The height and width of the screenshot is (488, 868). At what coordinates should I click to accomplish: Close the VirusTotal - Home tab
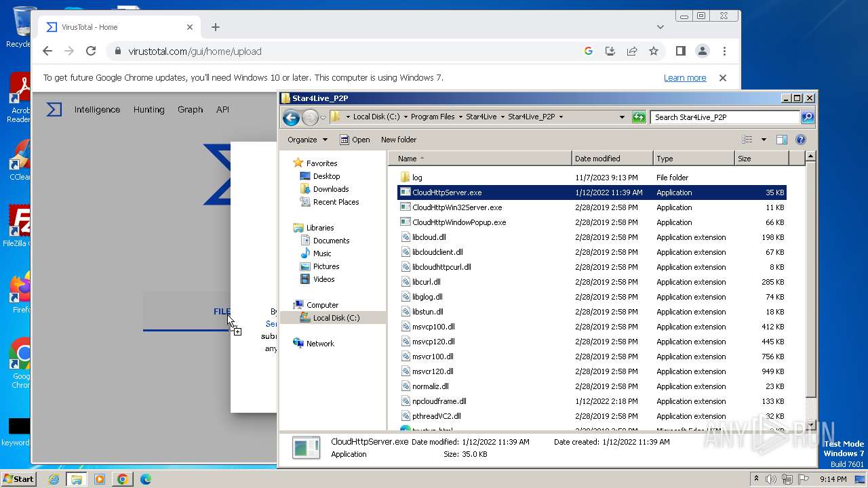click(x=190, y=27)
